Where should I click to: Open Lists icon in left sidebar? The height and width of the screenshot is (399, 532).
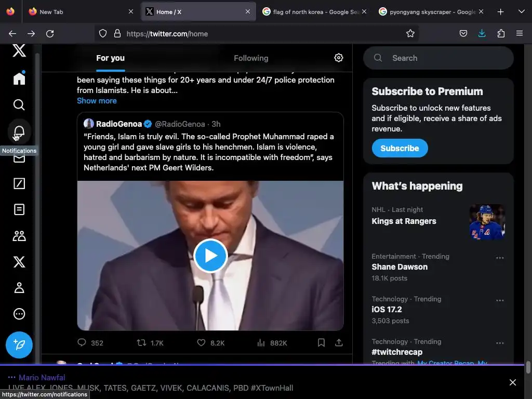click(x=19, y=209)
